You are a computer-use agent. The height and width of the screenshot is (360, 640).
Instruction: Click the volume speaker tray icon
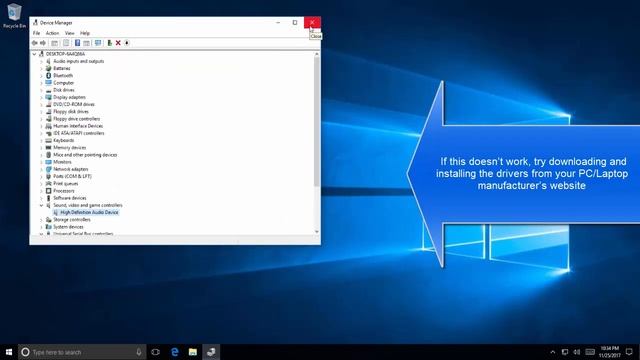click(x=577, y=352)
